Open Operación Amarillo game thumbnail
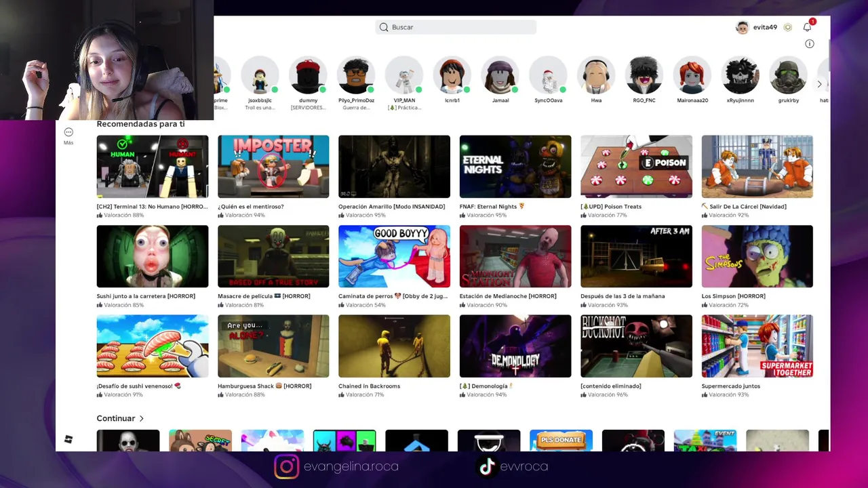Screen dimensions: 868x488 tap(394, 167)
